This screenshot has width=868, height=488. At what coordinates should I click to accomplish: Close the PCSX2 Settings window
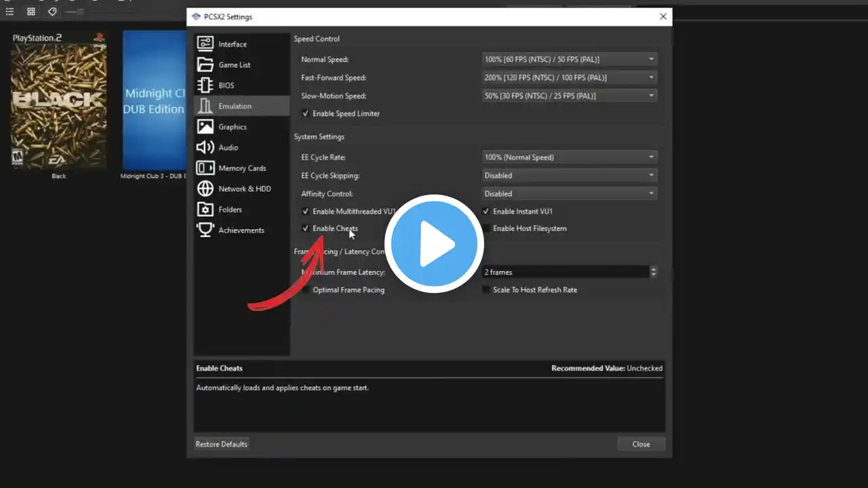(663, 17)
